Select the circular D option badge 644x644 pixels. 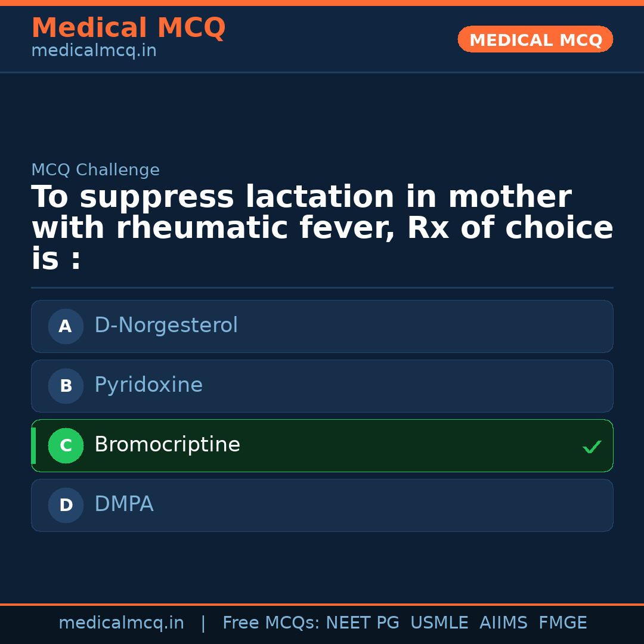66,505
